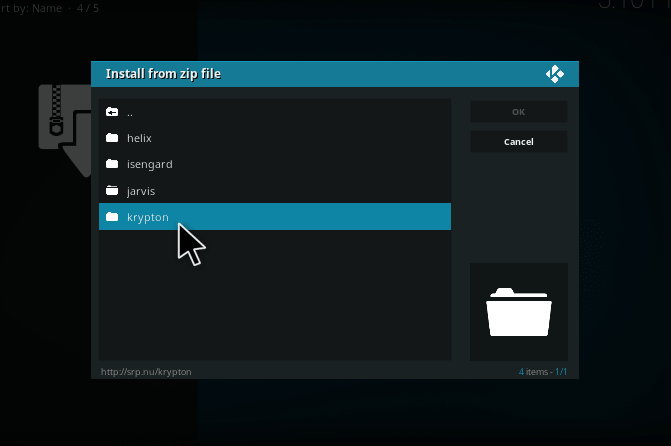Click the parent-directory back folder icon
The image size is (671, 446).
(112, 112)
